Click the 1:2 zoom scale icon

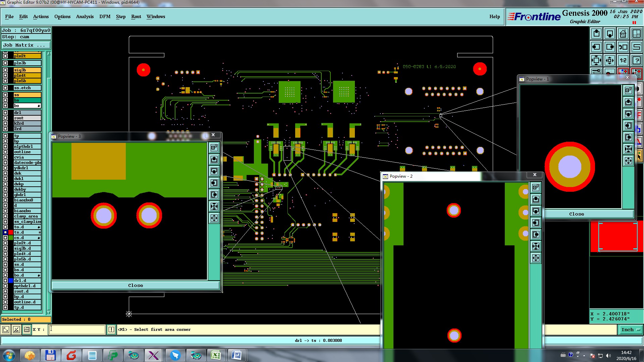pos(623,61)
